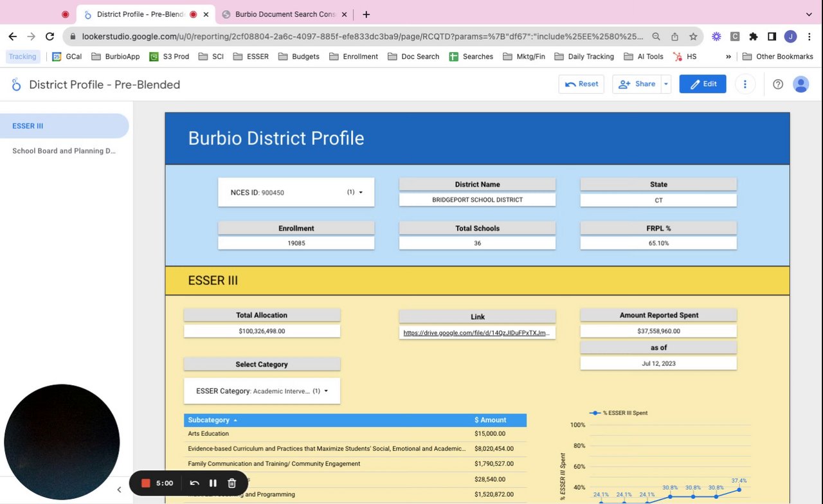Open the Google account avatar
The image size is (823, 504).
(800, 84)
